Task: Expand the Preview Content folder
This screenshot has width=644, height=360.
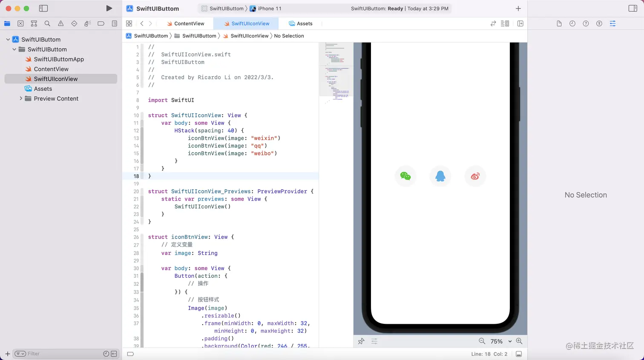Action: tap(20, 98)
